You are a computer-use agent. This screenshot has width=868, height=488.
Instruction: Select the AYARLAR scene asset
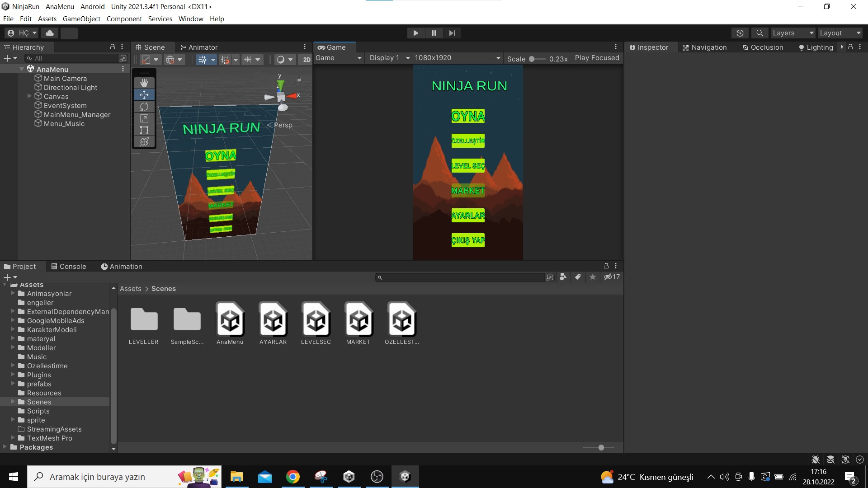click(x=273, y=324)
